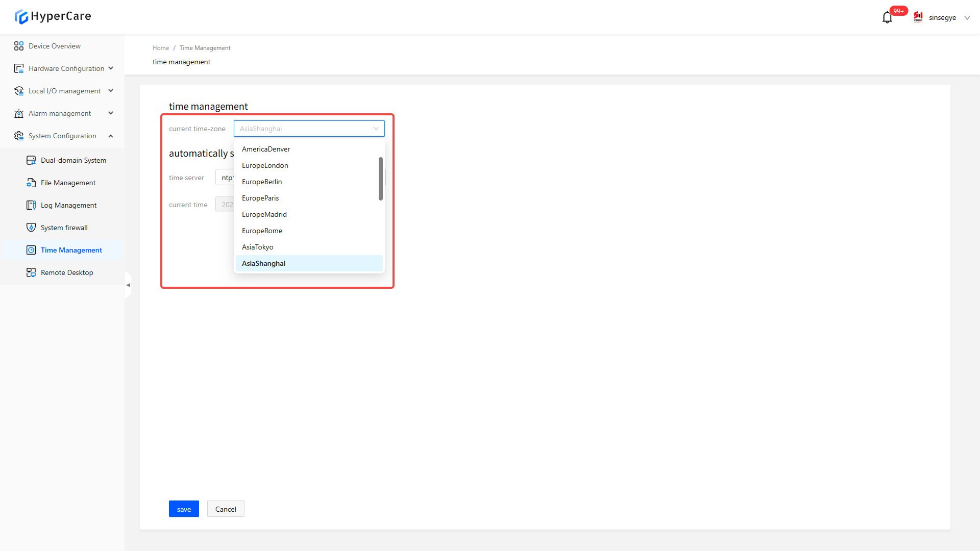The image size is (980, 551).
Task: Select EuropeLondon from timezone list
Action: tap(265, 165)
